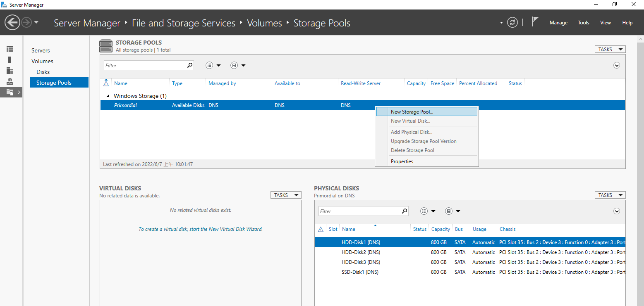Image resolution: width=644 pixels, height=306 pixels.
Task: Open navigation history dropdown beside forward arrow
Action: click(36, 22)
